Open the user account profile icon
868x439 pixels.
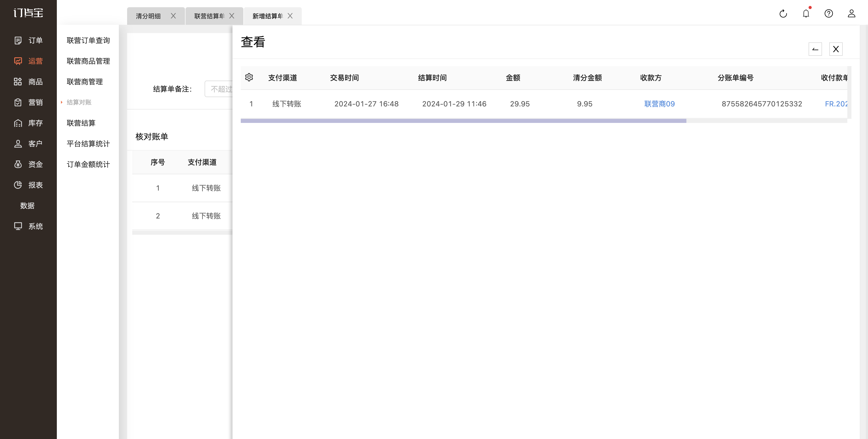[x=851, y=13]
